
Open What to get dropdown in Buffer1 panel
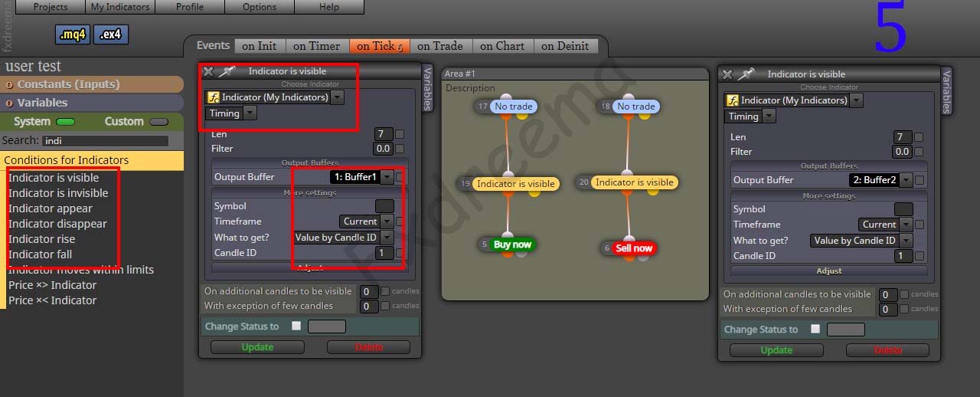click(387, 238)
